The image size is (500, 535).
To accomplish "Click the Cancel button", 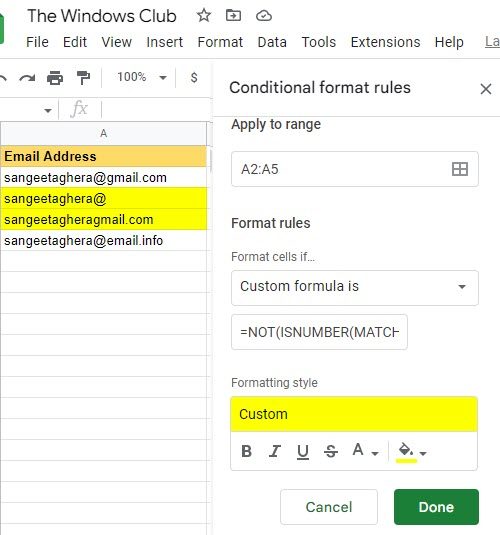I will (x=329, y=507).
